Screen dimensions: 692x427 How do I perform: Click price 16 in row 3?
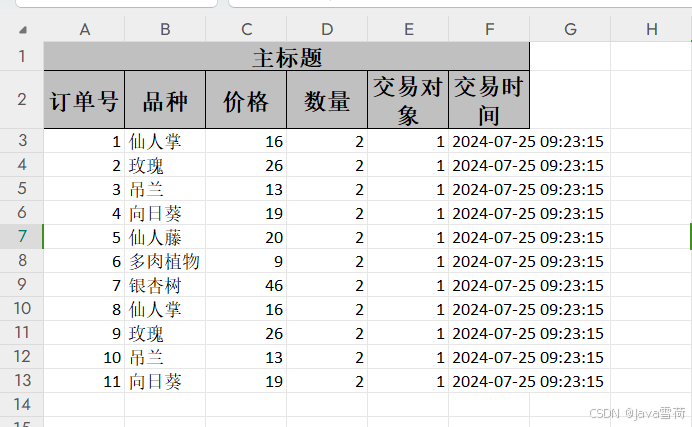pyautogui.click(x=246, y=141)
